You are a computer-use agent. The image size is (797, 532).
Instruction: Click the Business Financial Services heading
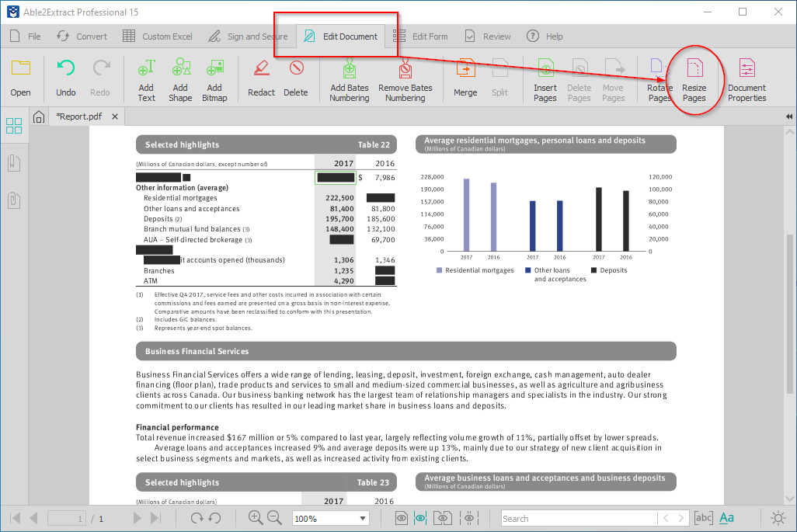click(197, 351)
